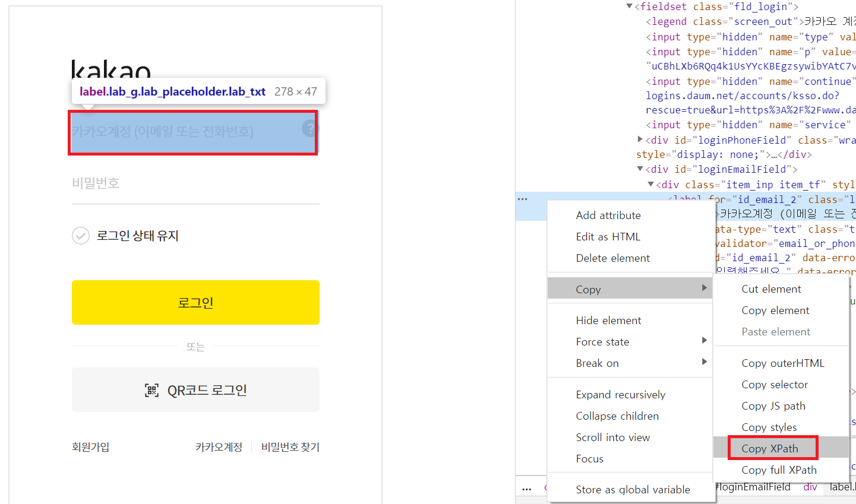Click the 로그인 상태 유지 label text
The image size is (856, 504).
[x=138, y=236]
